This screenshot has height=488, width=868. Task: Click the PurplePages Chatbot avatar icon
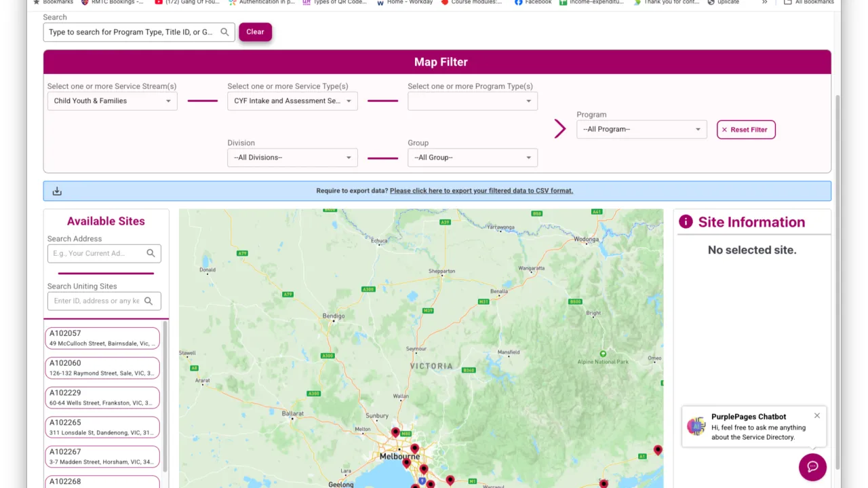tap(696, 426)
